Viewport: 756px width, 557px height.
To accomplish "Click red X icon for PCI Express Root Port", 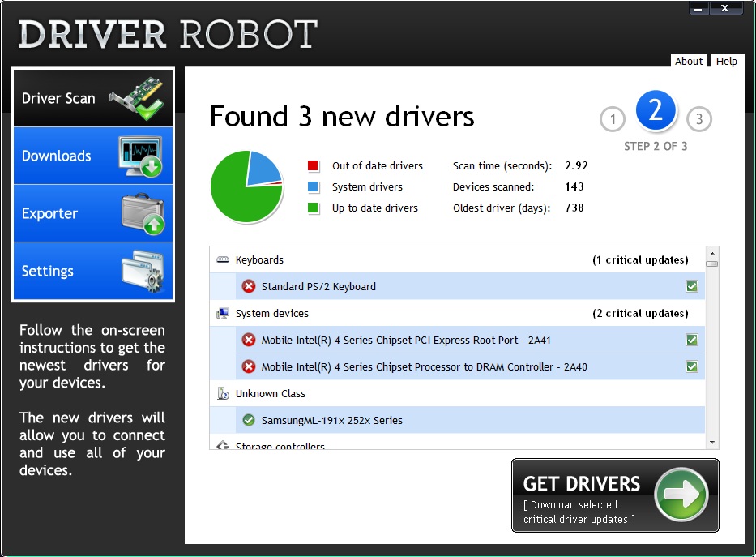I will click(x=249, y=340).
